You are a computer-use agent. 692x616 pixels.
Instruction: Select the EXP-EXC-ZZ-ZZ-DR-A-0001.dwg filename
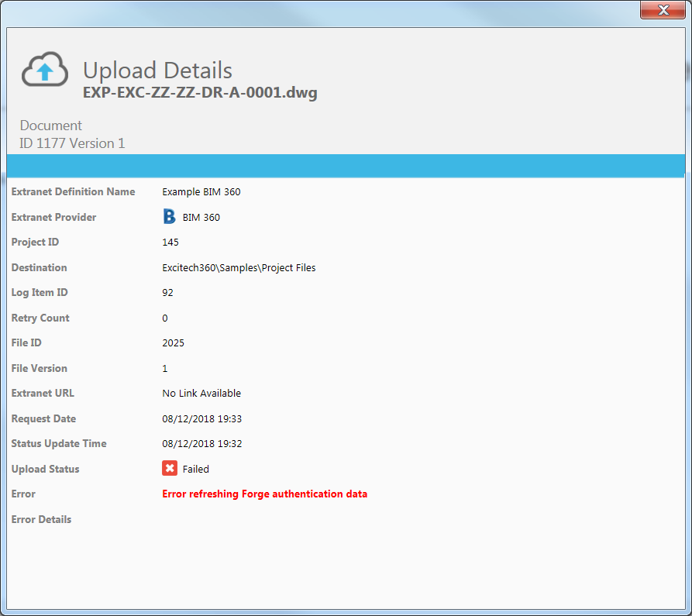click(x=200, y=93)
